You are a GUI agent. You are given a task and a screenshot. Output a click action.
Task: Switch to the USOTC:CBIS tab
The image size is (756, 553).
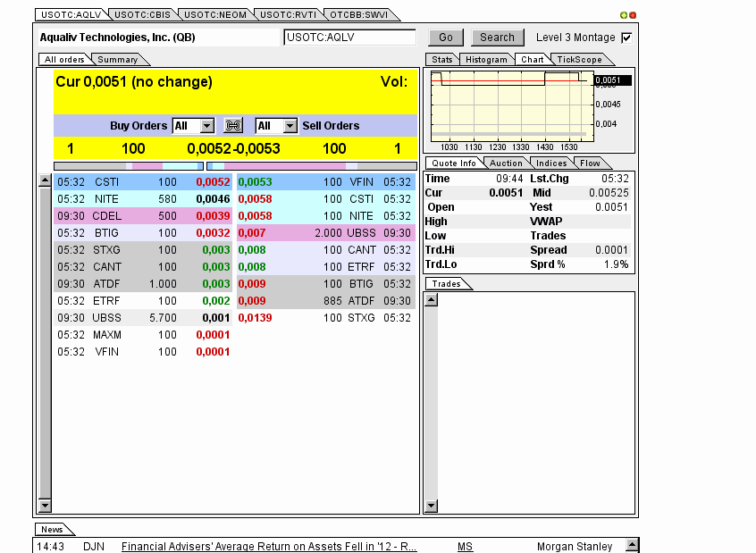142,15
